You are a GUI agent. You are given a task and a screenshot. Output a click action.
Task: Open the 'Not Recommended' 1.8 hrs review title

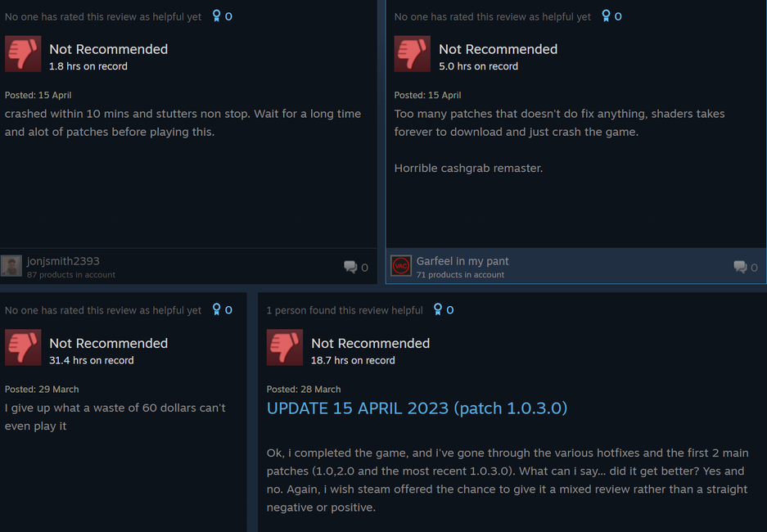tap(109, 49)
